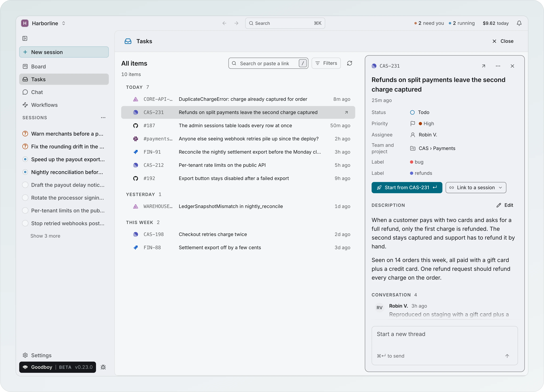Select the DuplicateChargeError task row
The height and width of the screenshot is (392, 544).
pyautogui.click(x=238, y=99)
